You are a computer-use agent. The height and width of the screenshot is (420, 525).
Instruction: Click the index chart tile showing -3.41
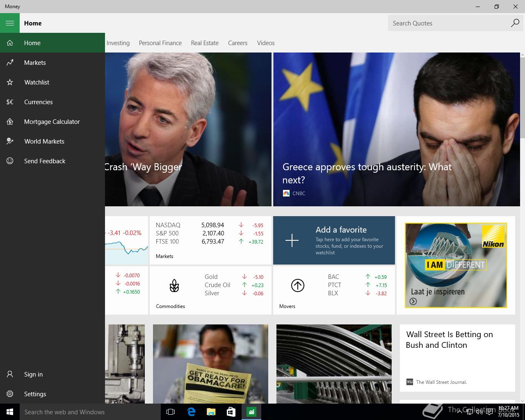(126, 240)
